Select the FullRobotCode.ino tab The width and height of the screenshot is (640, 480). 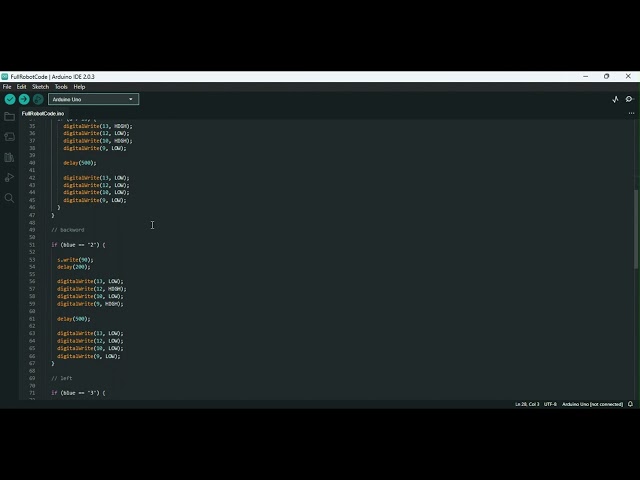coord(43,113)
